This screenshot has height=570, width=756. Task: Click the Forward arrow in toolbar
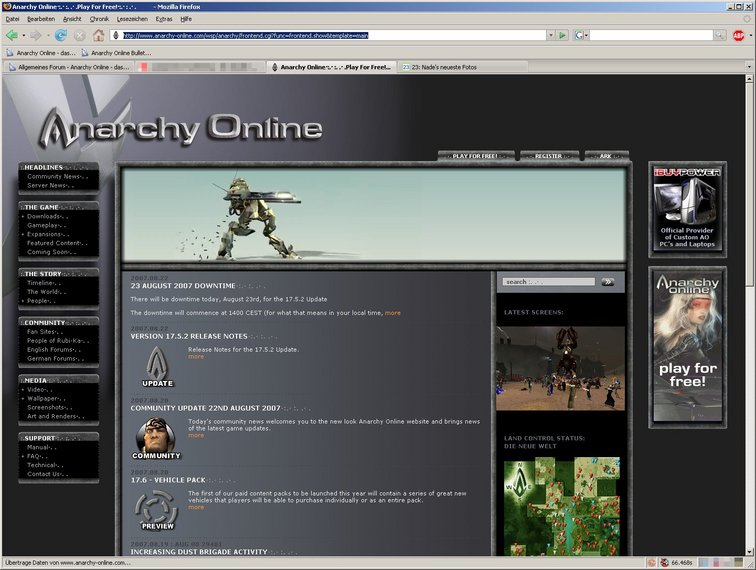36,35
